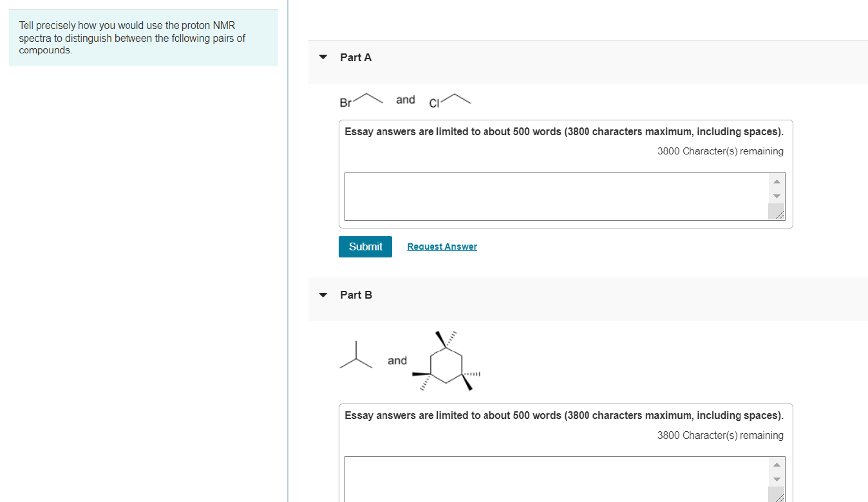Click the Part A disclosure triangle
The height and width of the screenshot is (502, 868).
click(323, 57)
